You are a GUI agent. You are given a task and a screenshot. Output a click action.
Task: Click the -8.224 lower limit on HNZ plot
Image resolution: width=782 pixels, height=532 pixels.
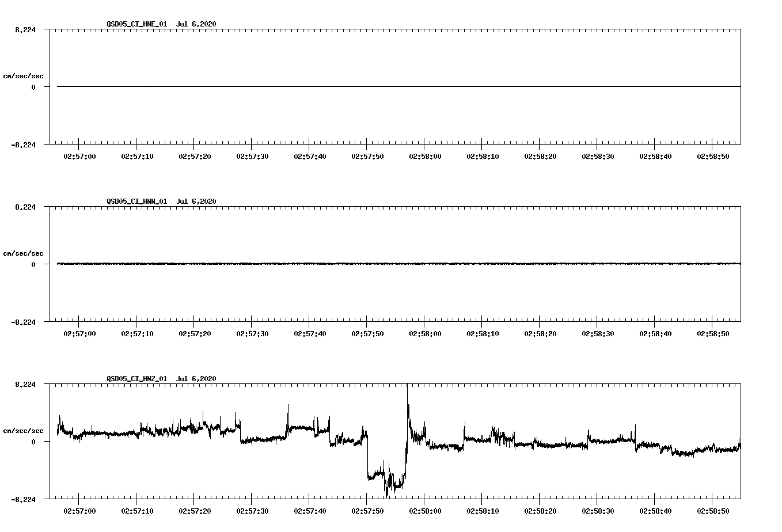pyautogui.click(x=24, y=500)
